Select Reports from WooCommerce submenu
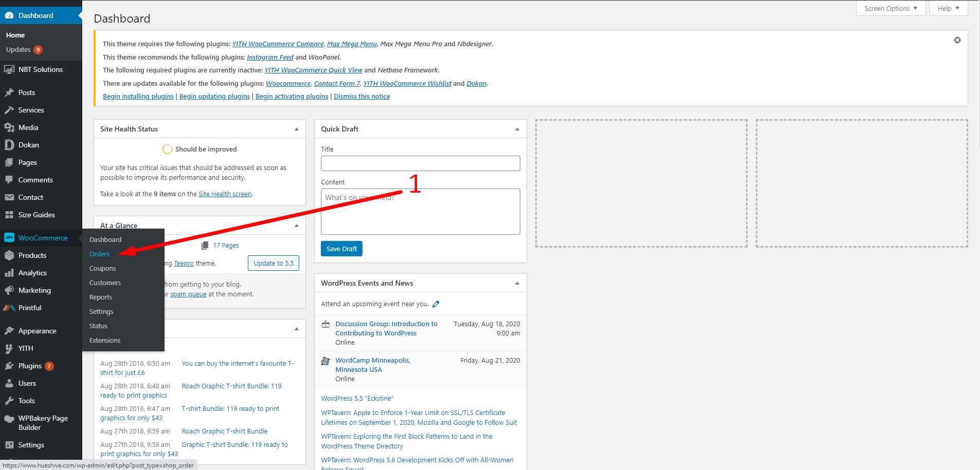The width and height of the screenshot is (980, 470). 101,297
